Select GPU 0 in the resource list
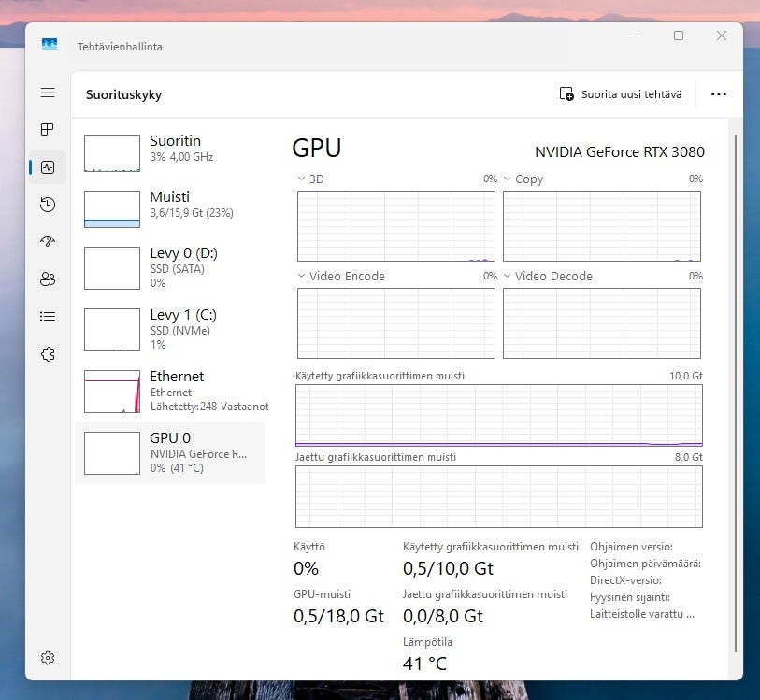 (170, 453)
